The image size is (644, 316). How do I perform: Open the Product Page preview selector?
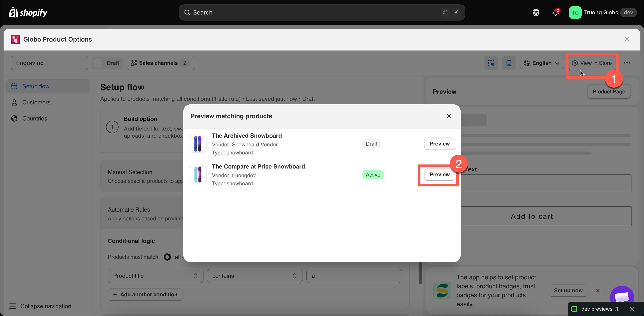tap(609, 92)
